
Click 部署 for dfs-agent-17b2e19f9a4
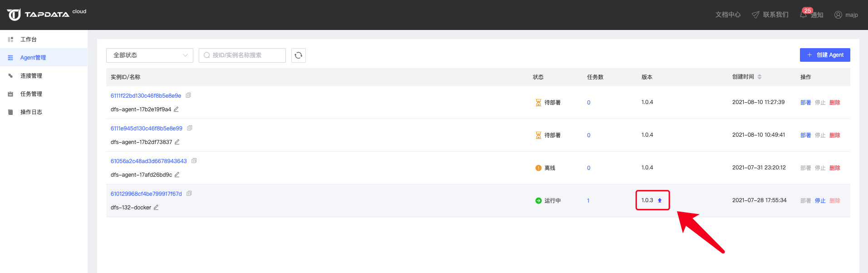click(x=805, y=103)
